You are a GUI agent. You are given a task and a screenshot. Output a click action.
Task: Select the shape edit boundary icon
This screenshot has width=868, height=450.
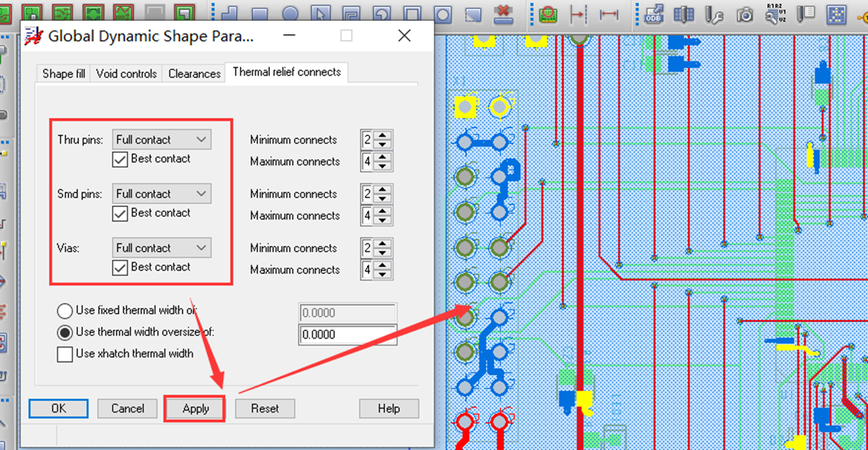point(351,14)
